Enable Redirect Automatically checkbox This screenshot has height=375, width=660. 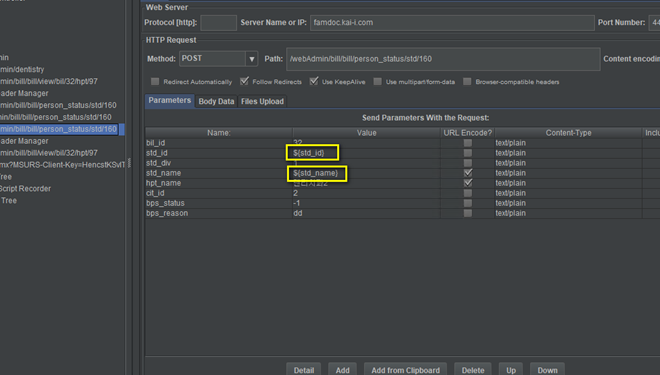[155, 82]
